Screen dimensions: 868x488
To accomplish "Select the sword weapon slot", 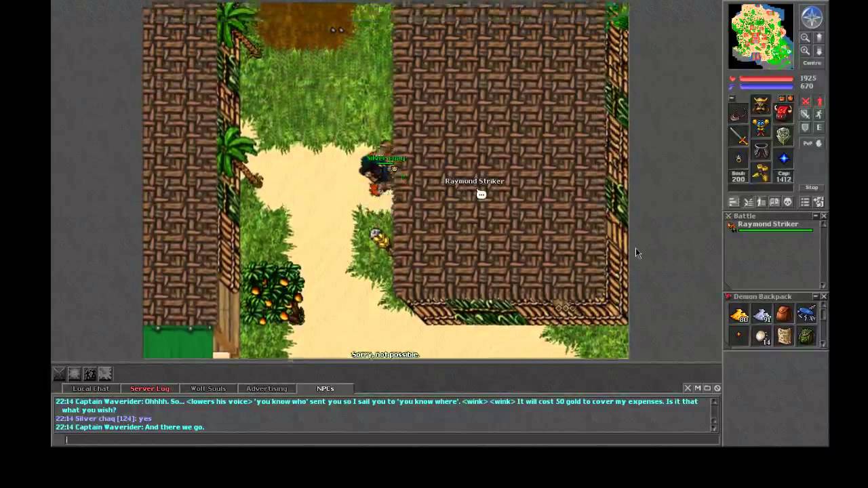I will 738,136.
